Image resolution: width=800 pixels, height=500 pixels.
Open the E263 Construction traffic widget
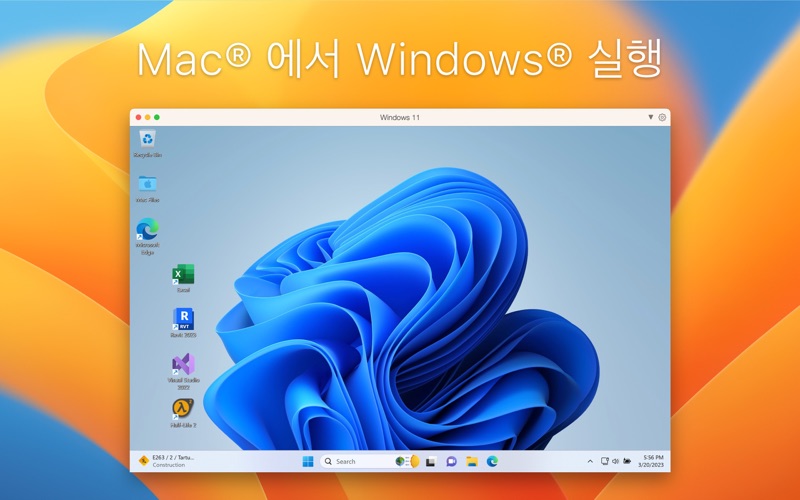pos(167,461)
